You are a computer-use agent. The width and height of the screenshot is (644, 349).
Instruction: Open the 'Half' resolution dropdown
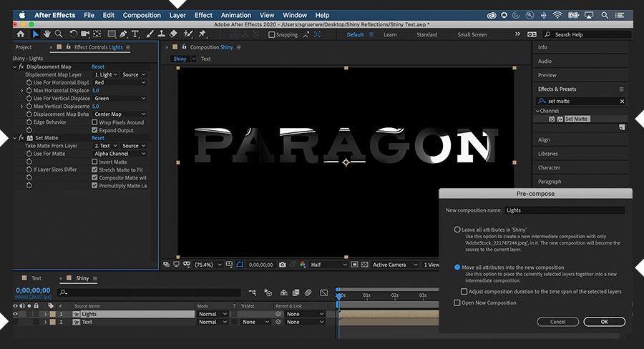pyautogui.click(x=329, y=265)
